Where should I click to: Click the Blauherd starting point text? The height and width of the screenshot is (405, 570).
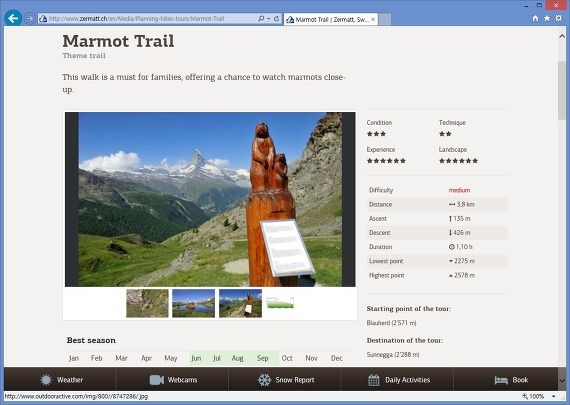tap(392, 323)
